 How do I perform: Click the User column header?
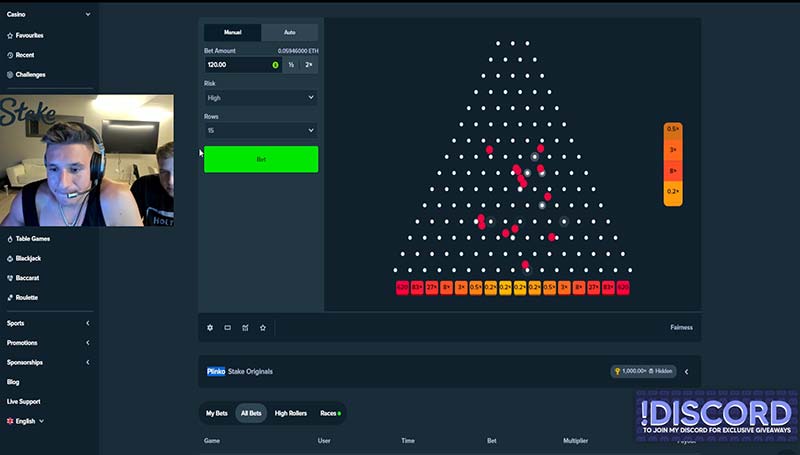click(x=324, y=441)
